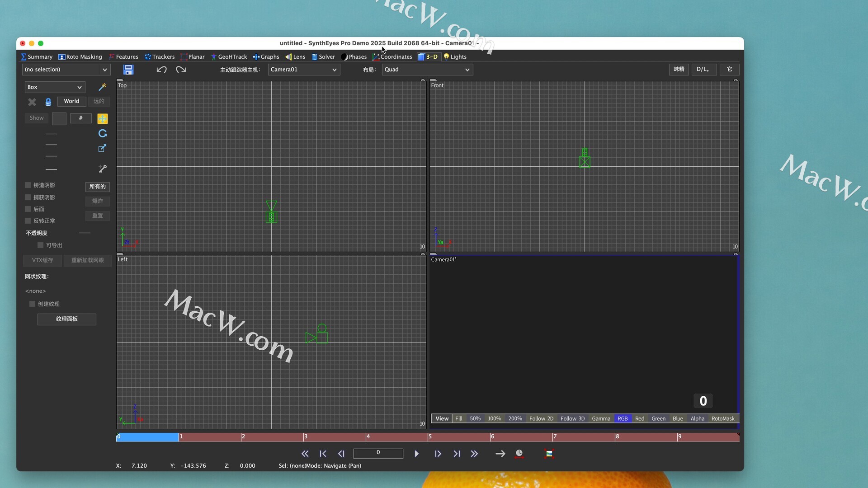The width and height of the screenshot is (868, 488).
Task: Click the X delete icon
Action: coord(32,102)
